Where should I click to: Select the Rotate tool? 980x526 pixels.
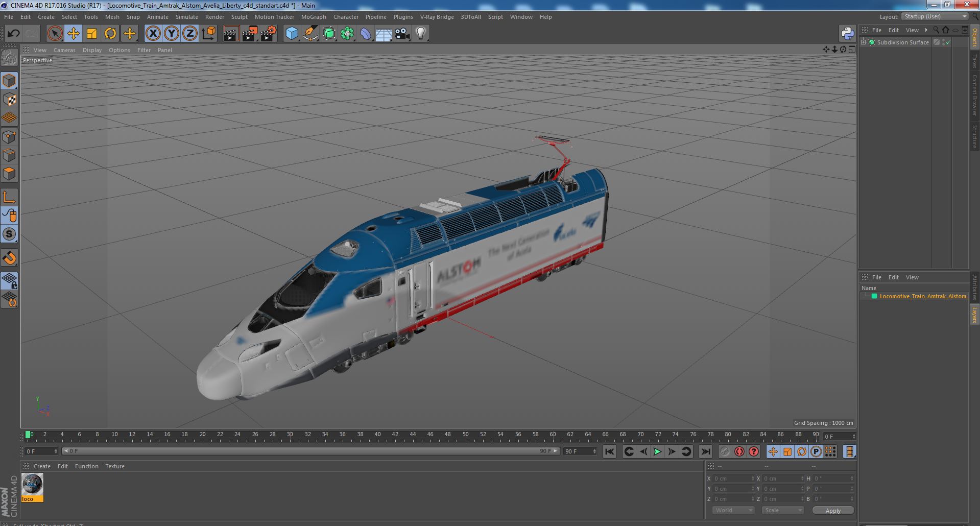110,34
